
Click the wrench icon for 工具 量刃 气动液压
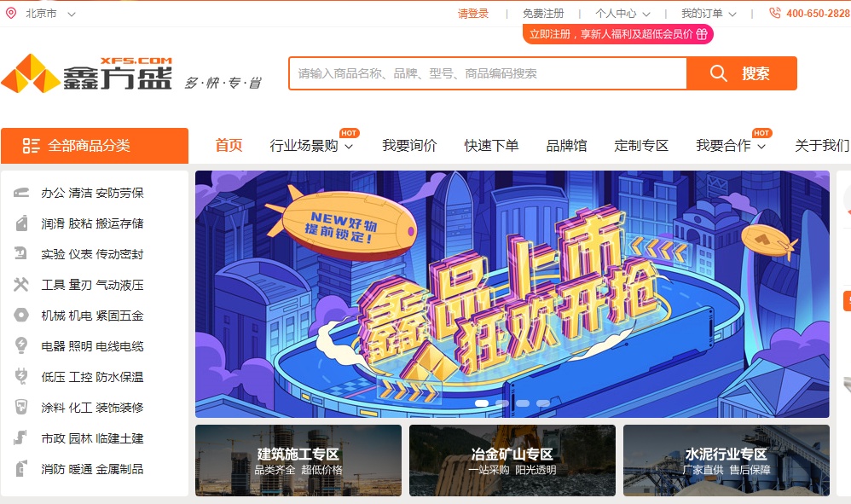tap(21, 284)
